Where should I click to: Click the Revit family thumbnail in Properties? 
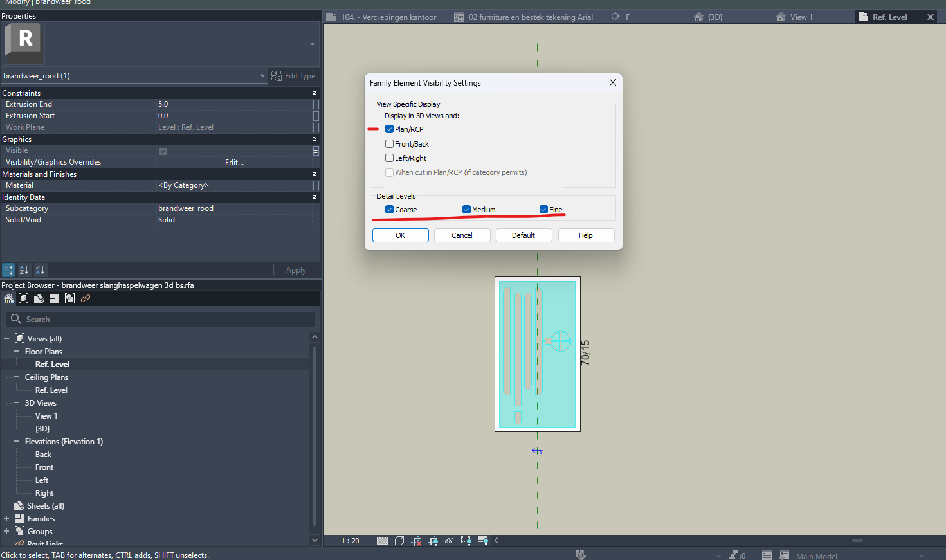tap(23, 42)
